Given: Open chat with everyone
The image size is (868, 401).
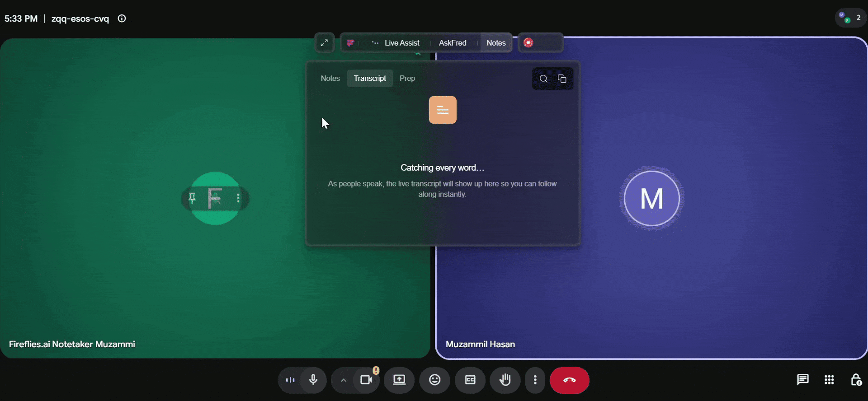Looking at the screenshot, I should 802,380.
